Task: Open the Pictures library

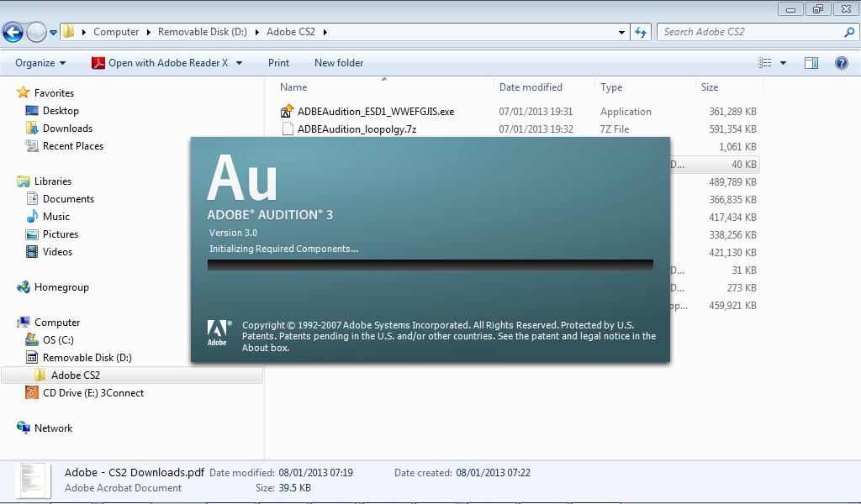Action: [61, 234]
